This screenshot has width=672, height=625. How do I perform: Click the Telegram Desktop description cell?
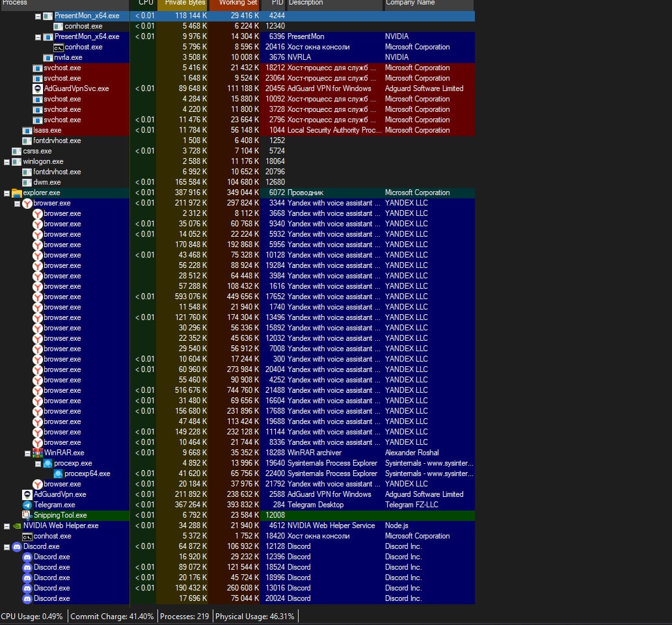point(316,505)
